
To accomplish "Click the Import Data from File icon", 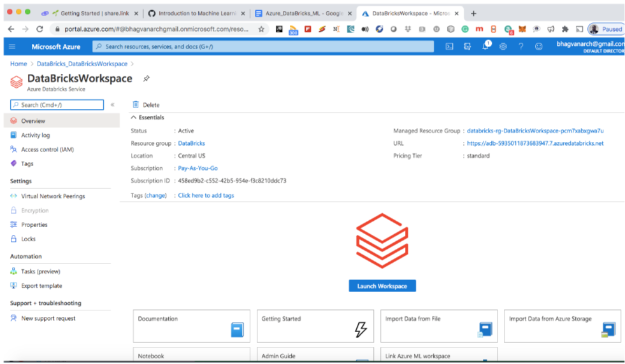I will tap(485, 330).
